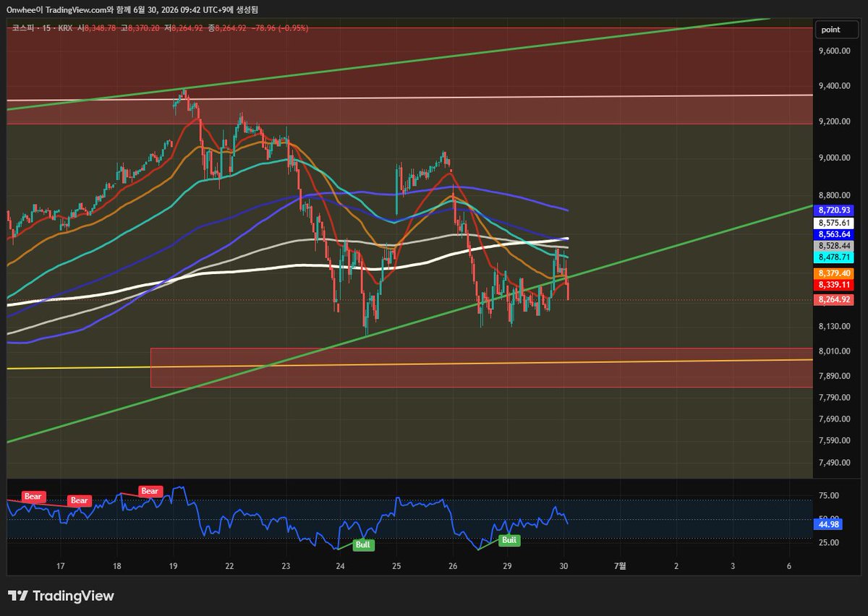868x616 pixels.
Task: Click date label 29 on time axis
Action: coord(507,565)
